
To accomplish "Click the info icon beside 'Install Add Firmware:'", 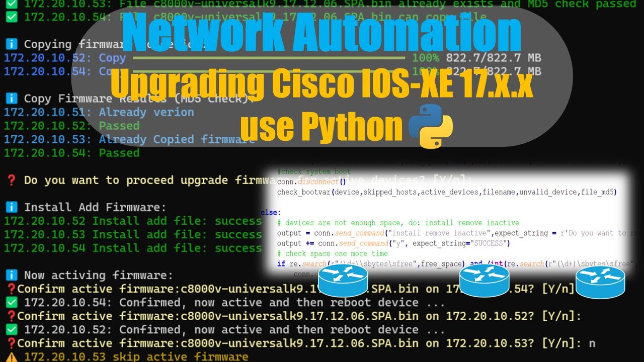I will (x=11, y=207).
